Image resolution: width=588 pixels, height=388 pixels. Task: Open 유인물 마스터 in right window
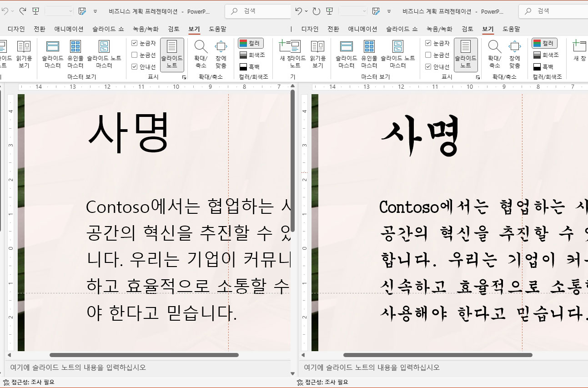(x=369, y=55)
